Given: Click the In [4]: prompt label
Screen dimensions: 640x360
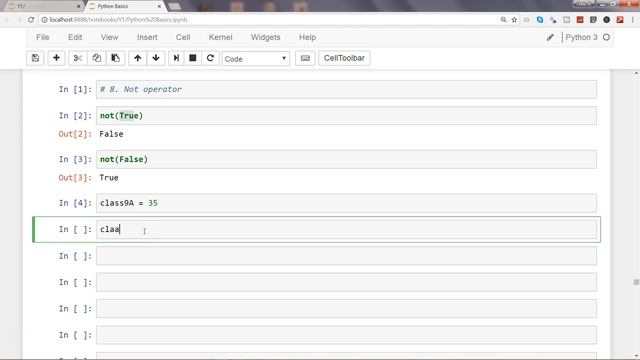Looking at the screenshot, I should [x=76, y=203].
